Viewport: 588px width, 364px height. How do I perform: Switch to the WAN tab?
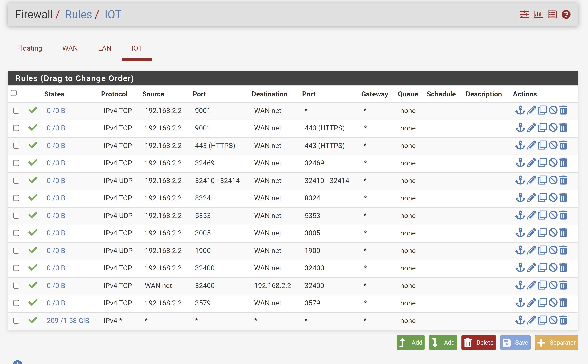pos(70,48)
